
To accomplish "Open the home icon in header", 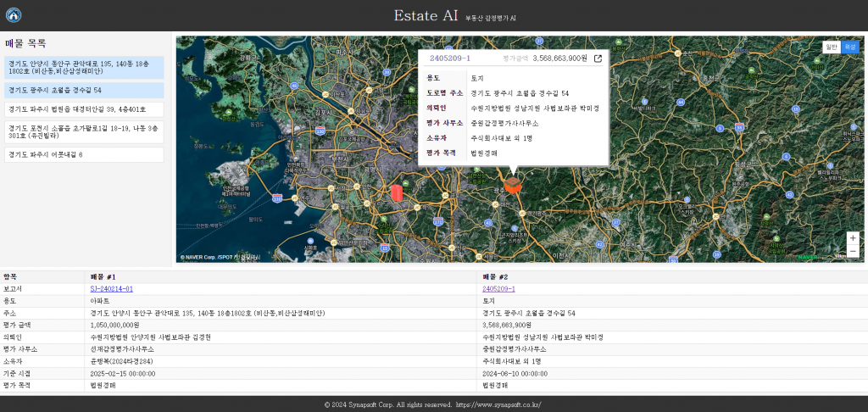I will (14, 15).
